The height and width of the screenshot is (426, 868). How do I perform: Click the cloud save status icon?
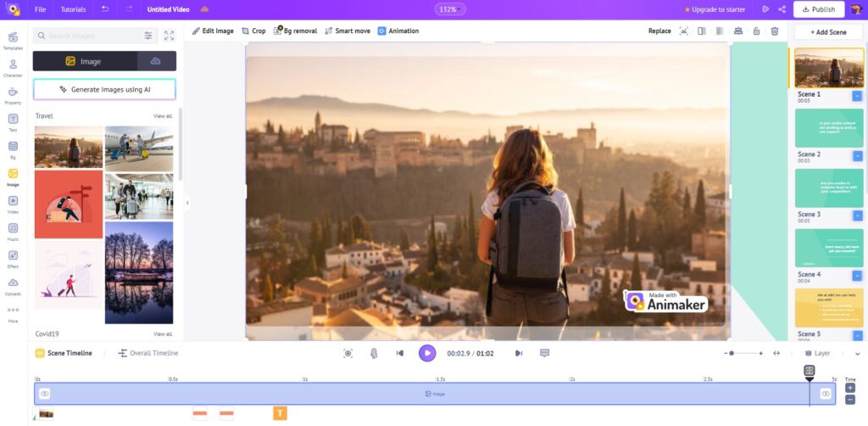(204, 9)
